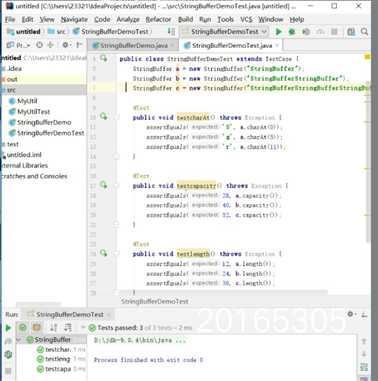This screenshot has width=378, height=381.
Task: Open the Edit menu
Action: click(x=28, y=19)
